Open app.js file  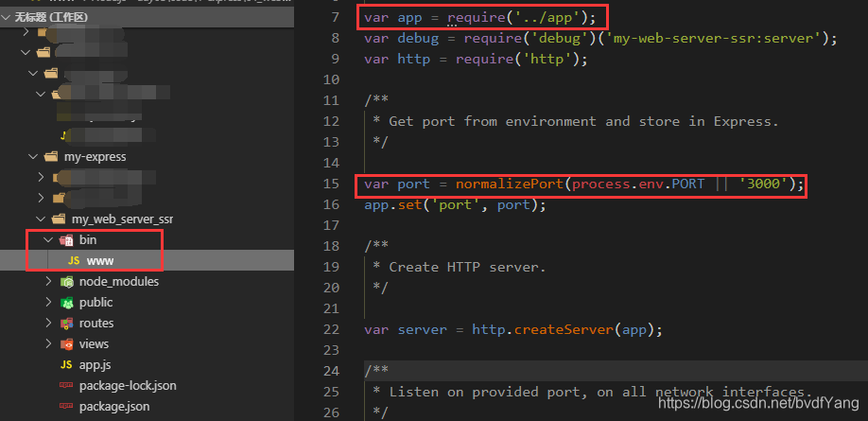click(95, 365)
